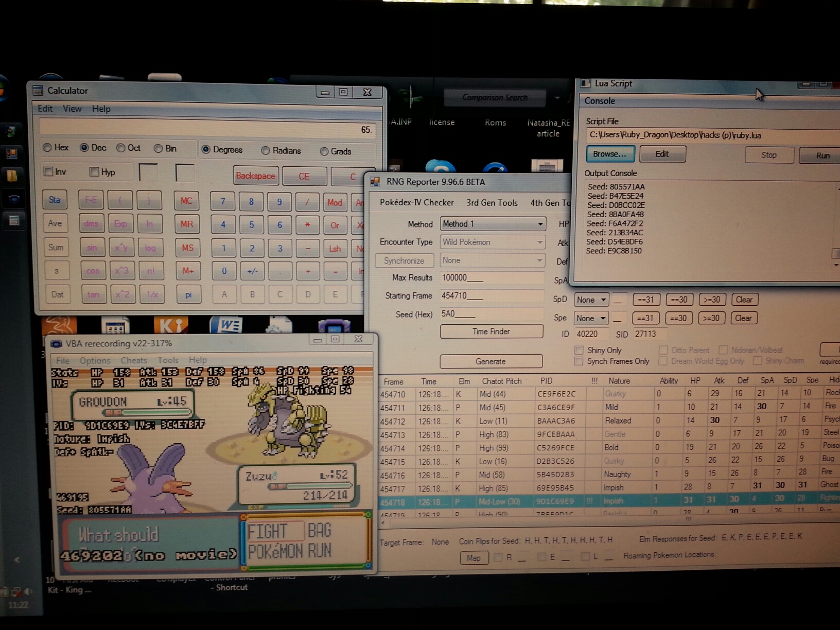This screenshot has width=840, height=630.
Task: Click SpD Clear button
Action: tap(744, 300)
